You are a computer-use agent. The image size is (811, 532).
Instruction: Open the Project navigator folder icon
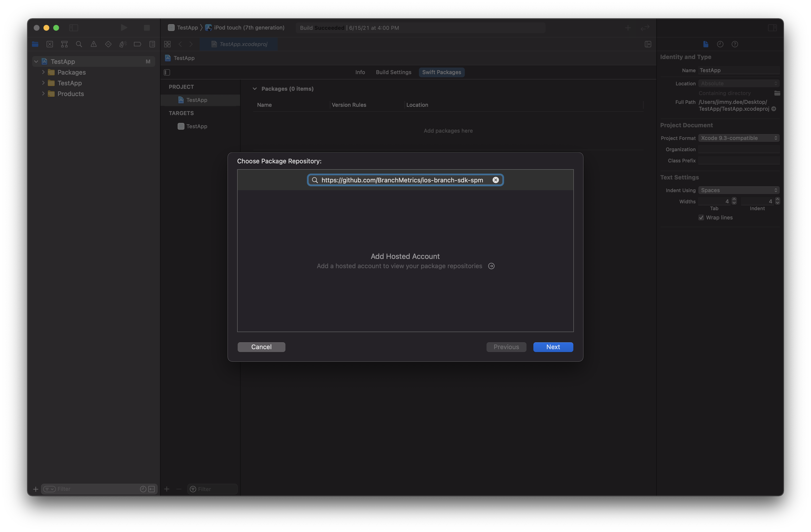pos(35,44)
